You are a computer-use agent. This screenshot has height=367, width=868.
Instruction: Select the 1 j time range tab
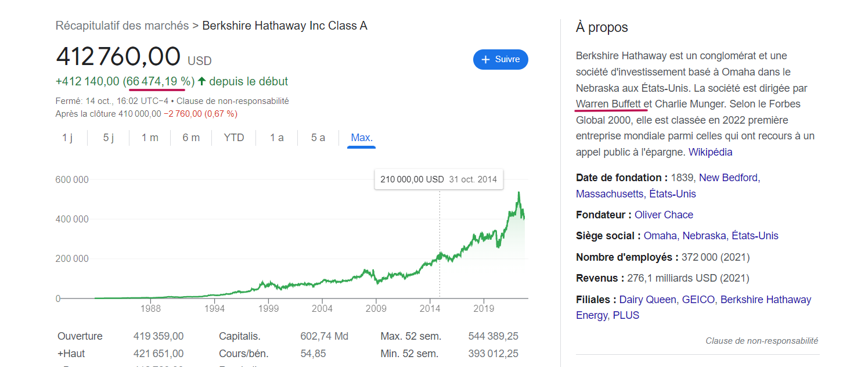coord(67,138)
